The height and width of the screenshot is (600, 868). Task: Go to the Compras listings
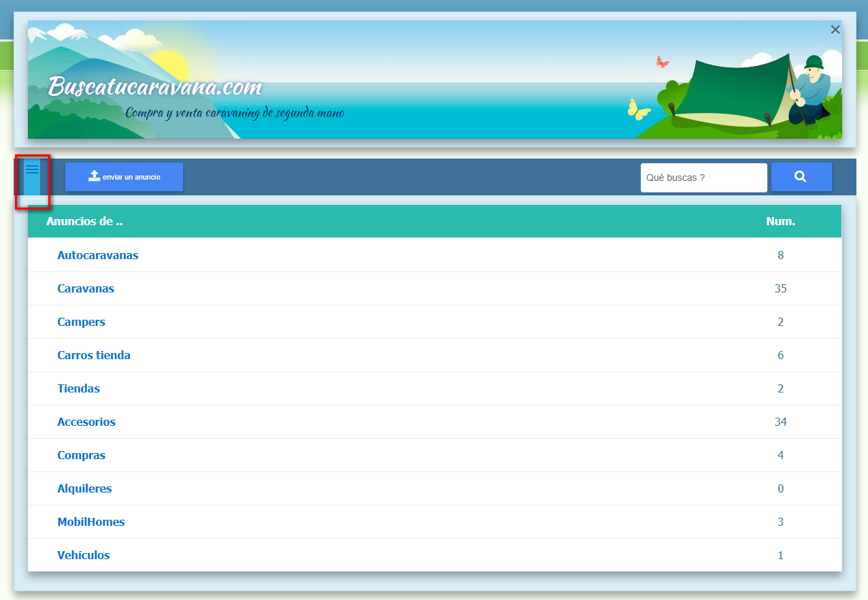pyautogui.click(x=82, y=455)
